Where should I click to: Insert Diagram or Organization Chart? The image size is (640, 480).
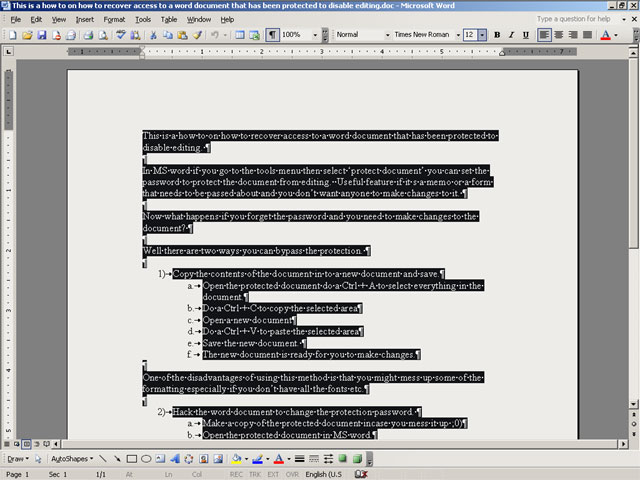(189, 459)
